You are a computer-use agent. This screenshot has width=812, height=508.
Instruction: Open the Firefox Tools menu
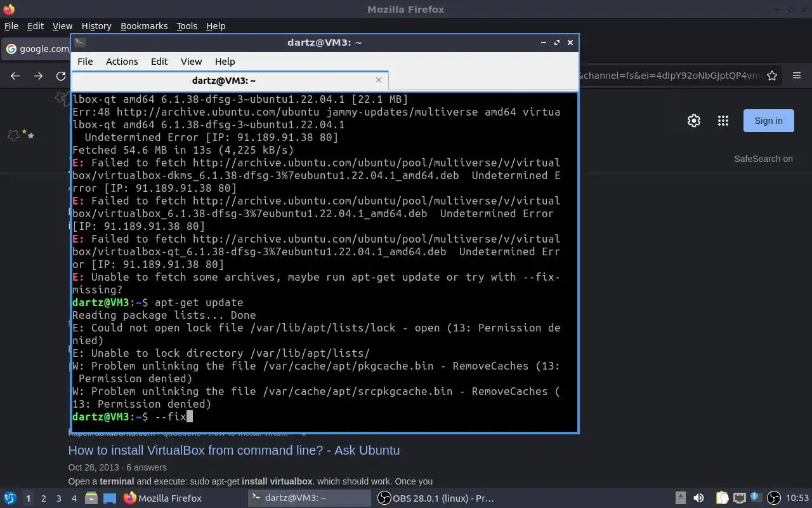tap(187, 26)
